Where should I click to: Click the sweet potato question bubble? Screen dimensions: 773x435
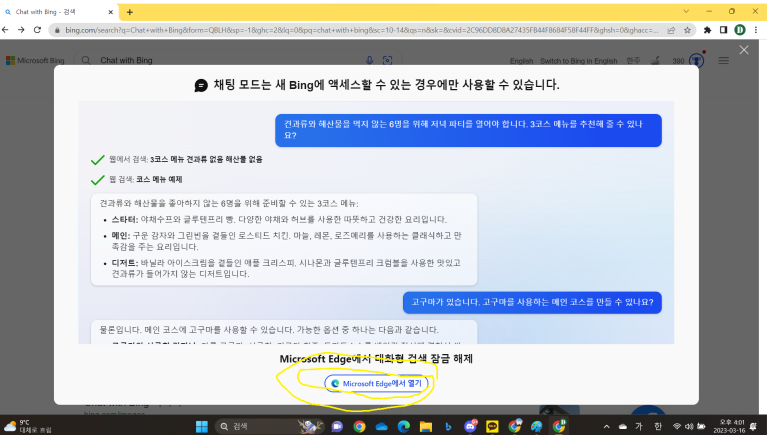[x=532, y=302]
